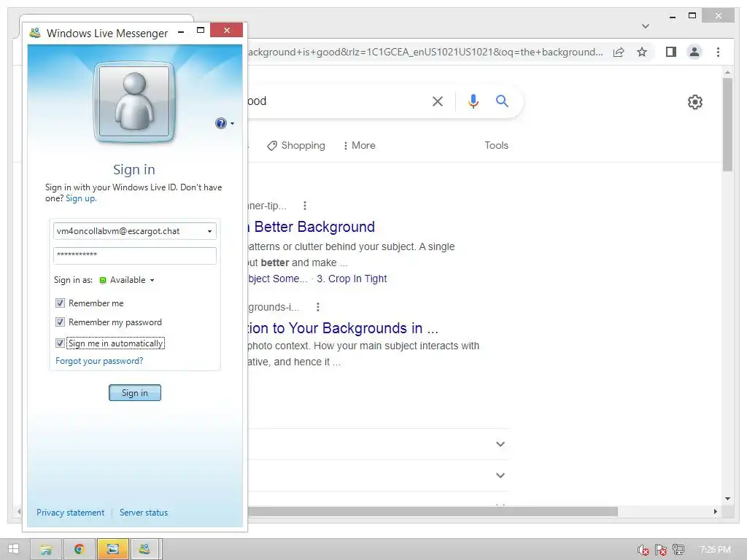Screen dimensions: 747x560
Task: Expand the email account dropdown
Action: pyautogui.click(x=209, y=231)
